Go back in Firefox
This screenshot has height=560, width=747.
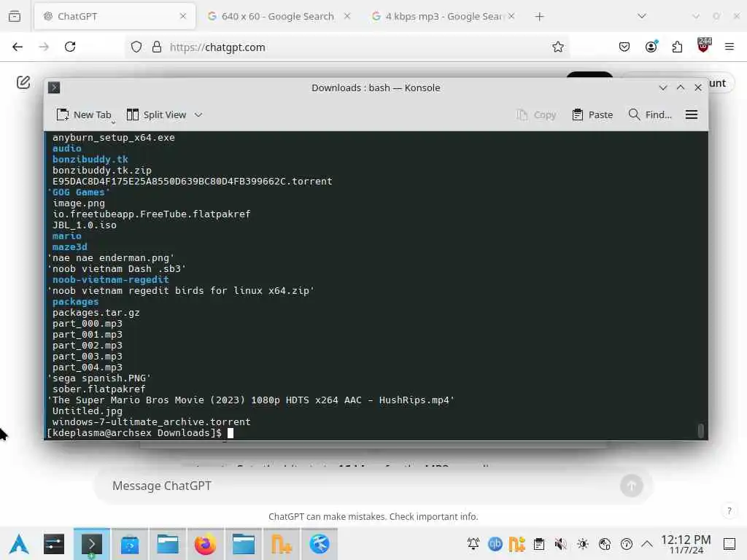pos(18,47)
